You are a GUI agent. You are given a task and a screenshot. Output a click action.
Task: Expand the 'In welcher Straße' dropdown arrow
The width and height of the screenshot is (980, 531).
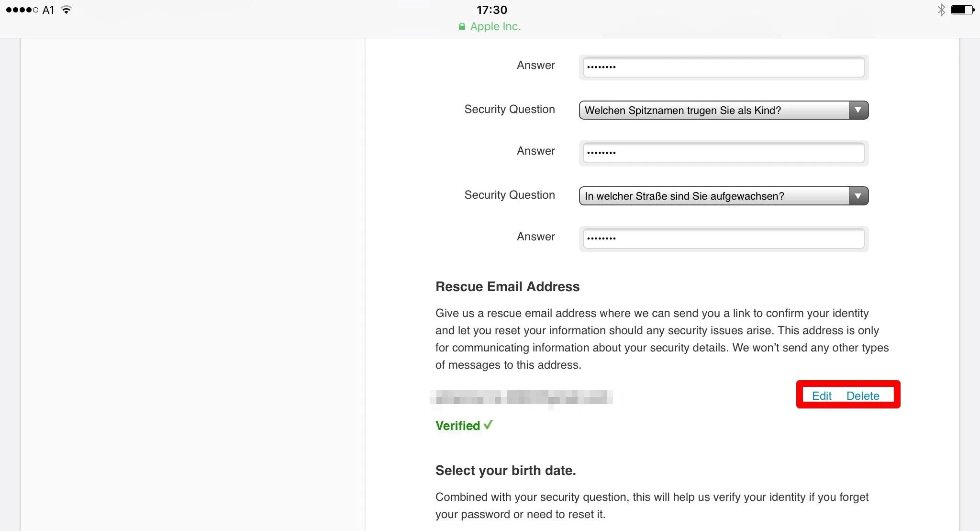(858, 196)
